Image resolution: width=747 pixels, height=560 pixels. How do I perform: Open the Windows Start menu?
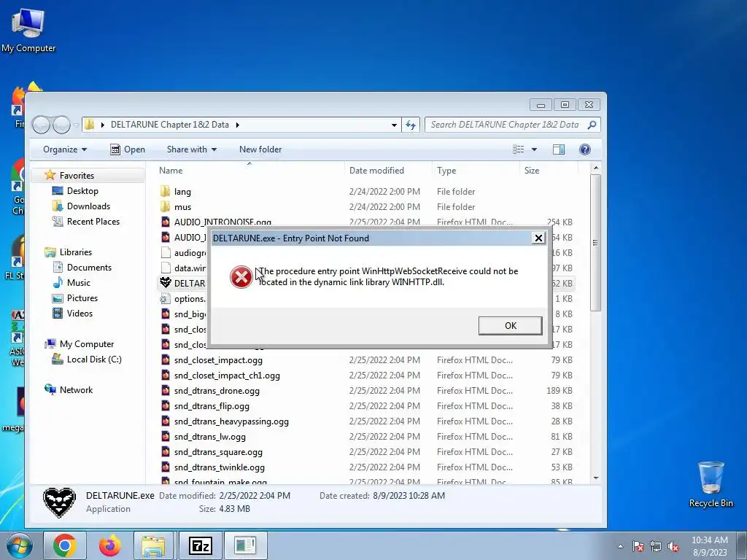pos(19,545)
